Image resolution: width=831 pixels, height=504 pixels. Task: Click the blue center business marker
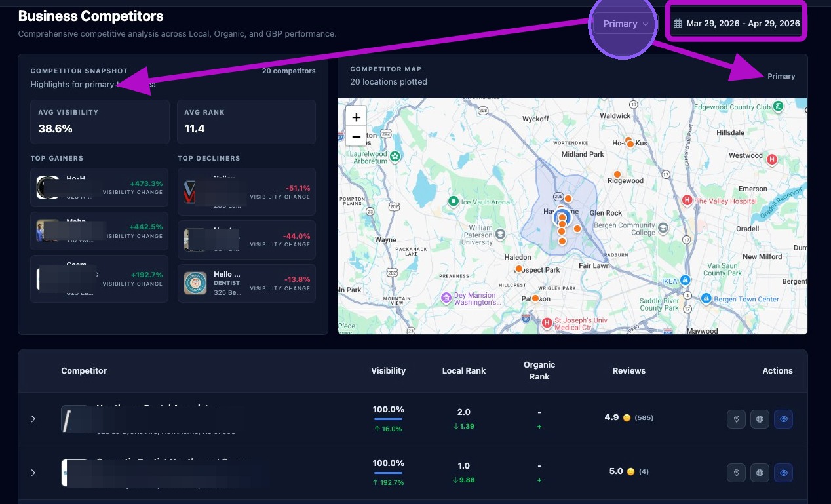coord(561,217)
